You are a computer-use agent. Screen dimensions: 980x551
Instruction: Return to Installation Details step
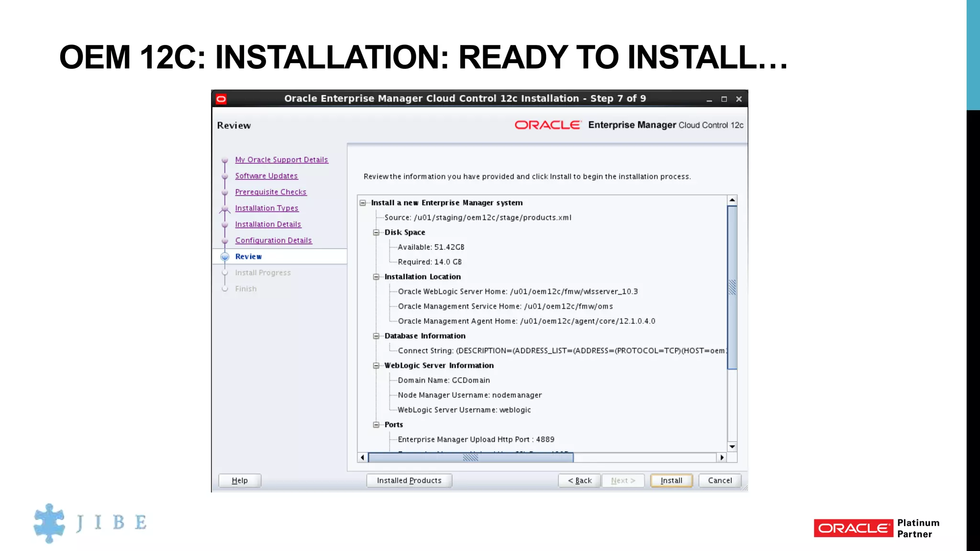click(268, 224)
